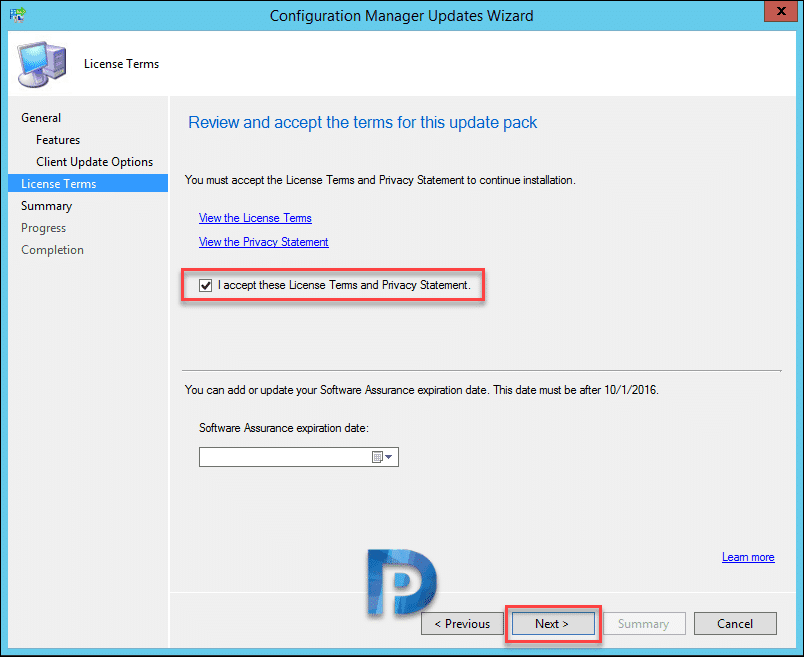Select Completion step in the sidebar
804x657 pixels.
(x=52, y=250)
